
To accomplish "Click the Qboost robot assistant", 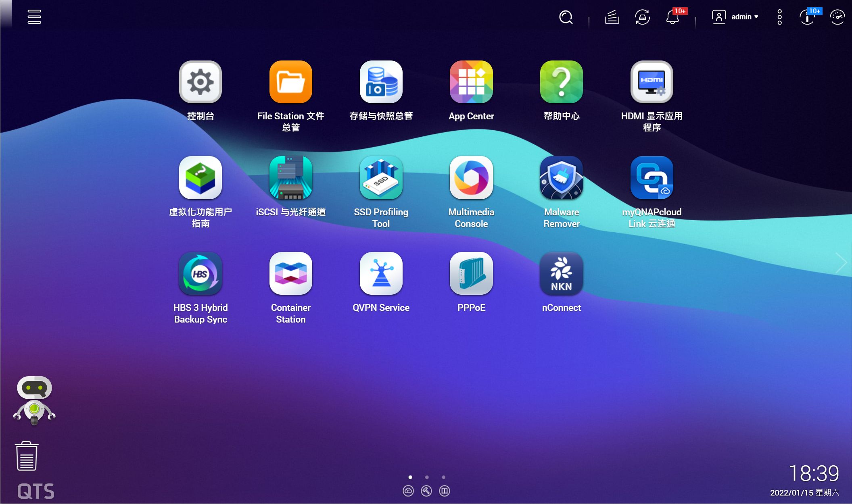I will [34, 400].
